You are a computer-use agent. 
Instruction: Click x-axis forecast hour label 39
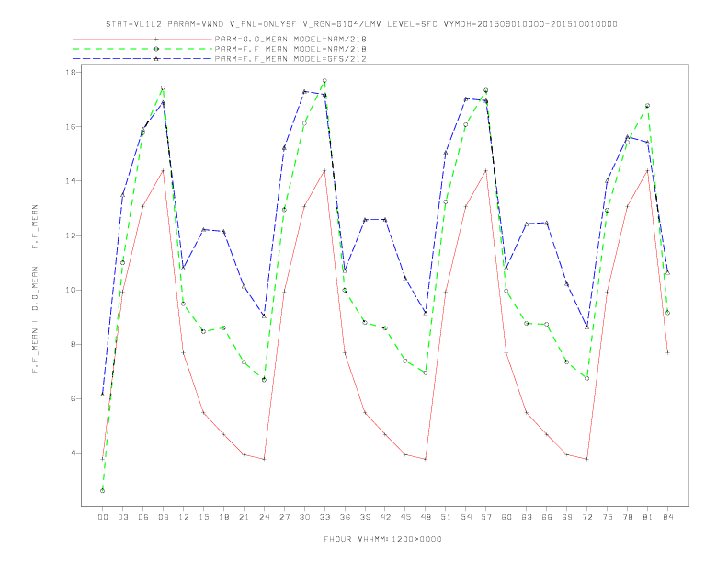[x=365, y=517]
